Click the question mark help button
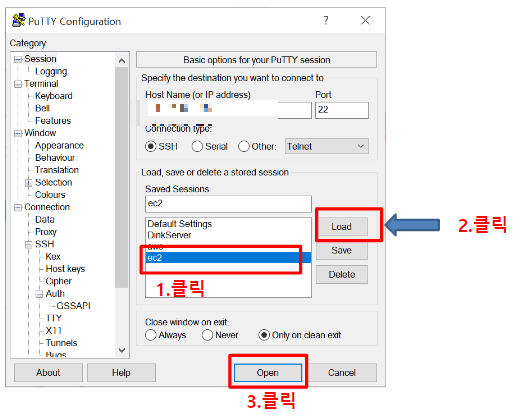This screenshot has height=416, width=517. click(x=326, y=20)
